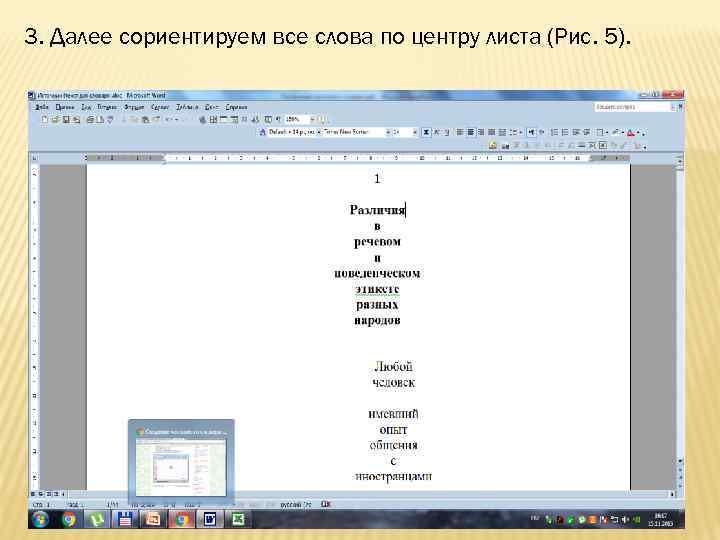This screenshot has height=540, width=720.
Task: Create a new blank document
Action: 45,120
